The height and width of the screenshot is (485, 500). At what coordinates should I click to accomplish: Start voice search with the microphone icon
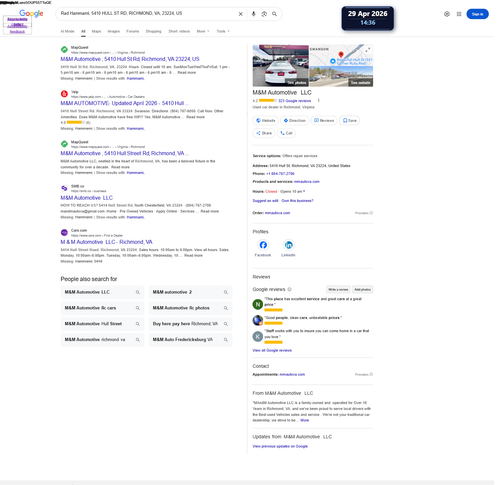(x=253, y=14)
